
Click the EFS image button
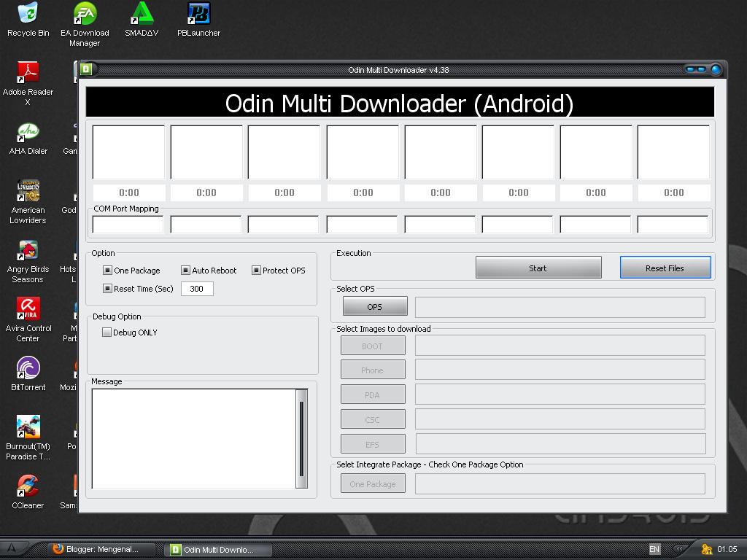point(373,444)
